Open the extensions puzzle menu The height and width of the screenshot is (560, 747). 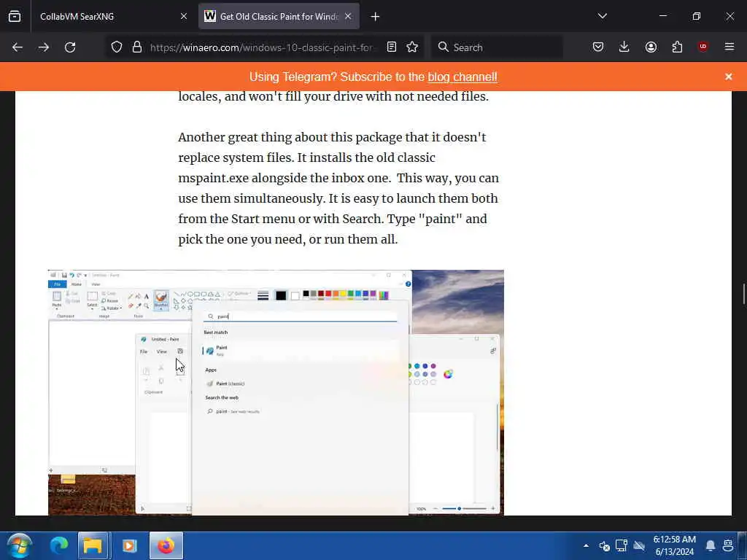[677, 47]
